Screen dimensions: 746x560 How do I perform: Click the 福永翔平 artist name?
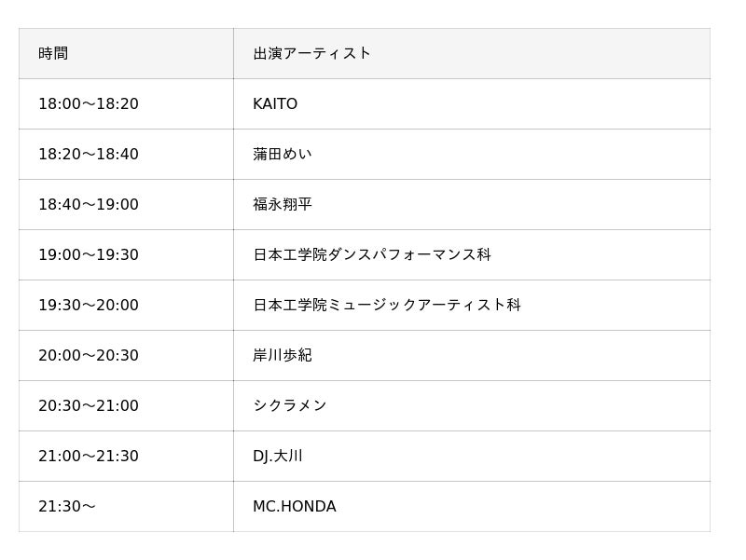click(x=283, y=204)
